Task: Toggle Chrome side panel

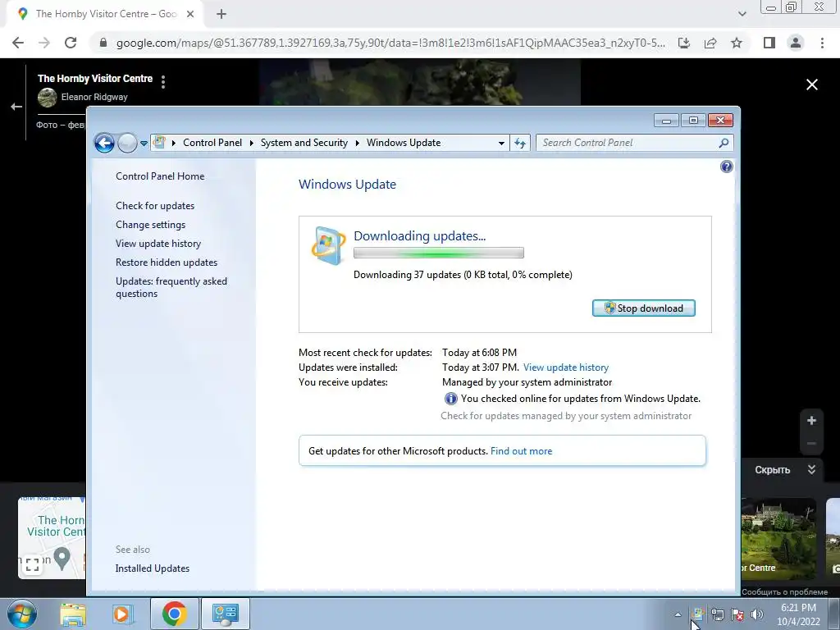Action: 769,43
